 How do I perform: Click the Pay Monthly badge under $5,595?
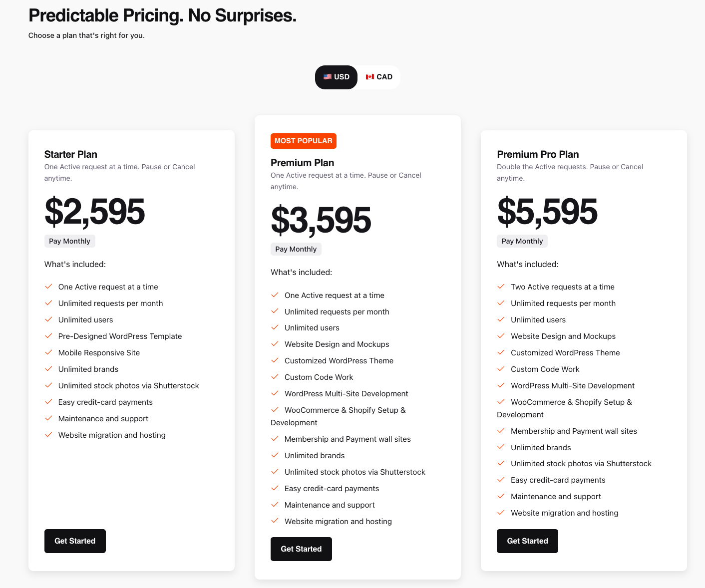tap(522, 241)
